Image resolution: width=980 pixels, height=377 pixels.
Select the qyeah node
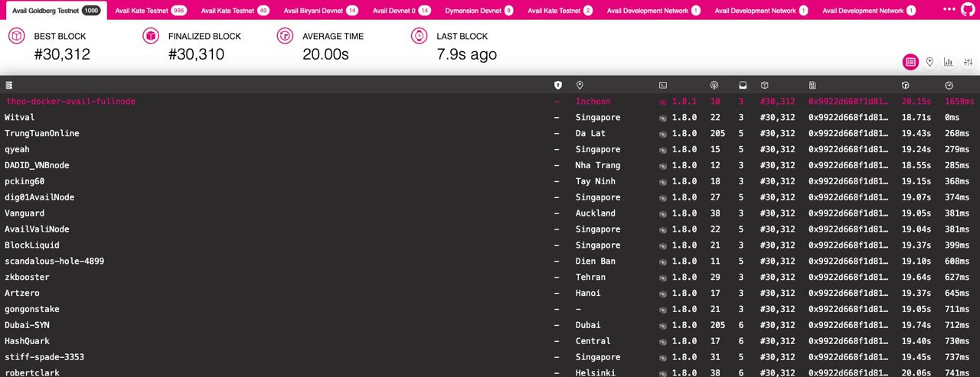[490, 150]
